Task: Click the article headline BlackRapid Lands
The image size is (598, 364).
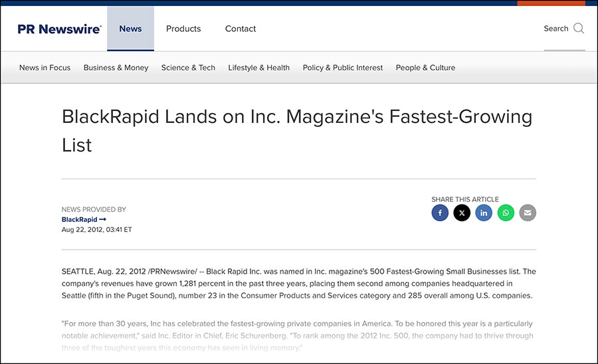Action: point(297,131)
